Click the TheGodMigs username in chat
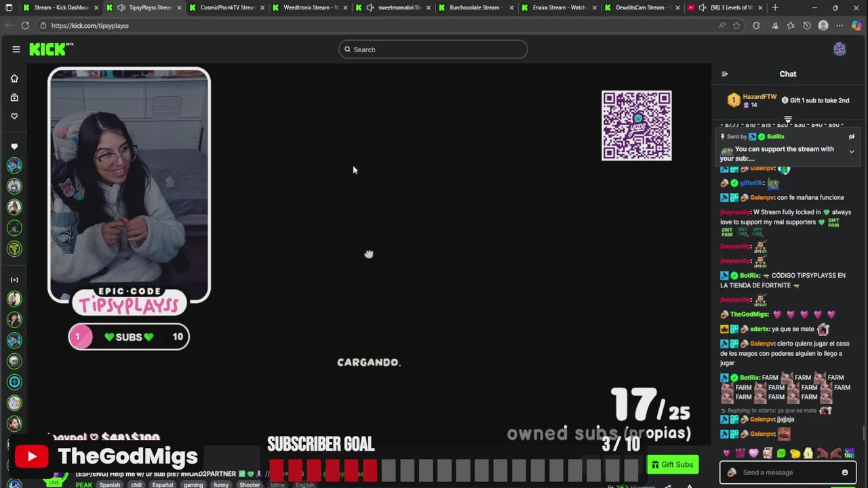The width and height of the screenshot is (868, 488). 749,314
